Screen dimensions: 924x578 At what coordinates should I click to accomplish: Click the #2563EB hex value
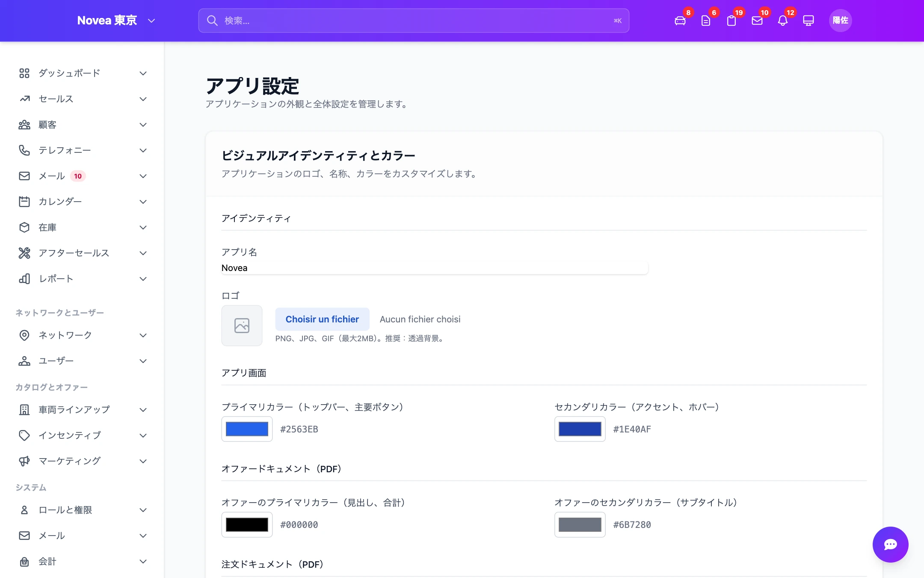tap(299, 429)
